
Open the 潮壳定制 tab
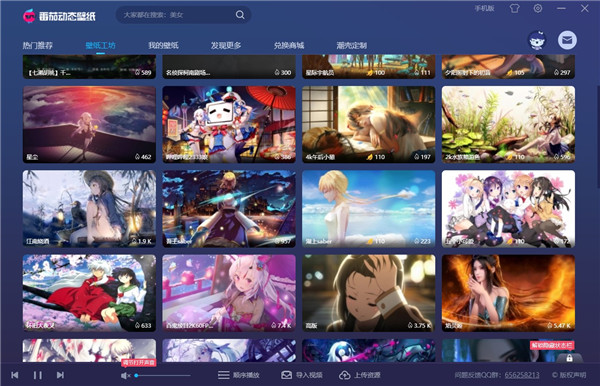click(352, 46)
